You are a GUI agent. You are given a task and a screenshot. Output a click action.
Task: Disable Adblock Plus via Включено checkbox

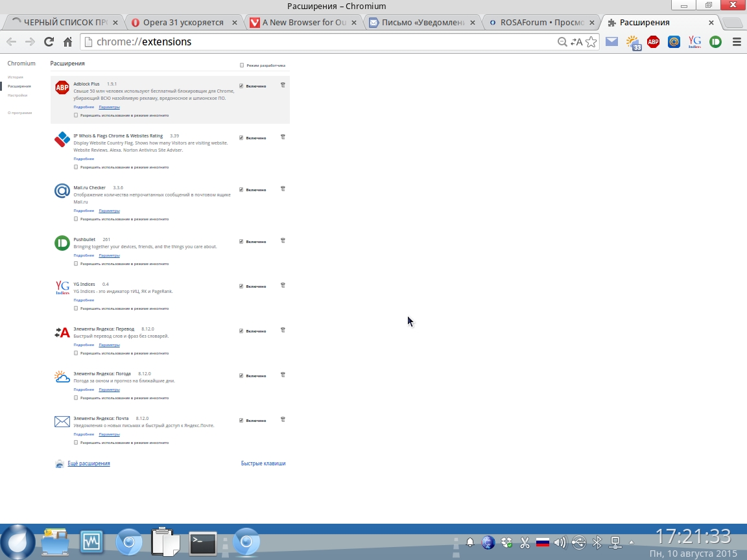[241, 86]
